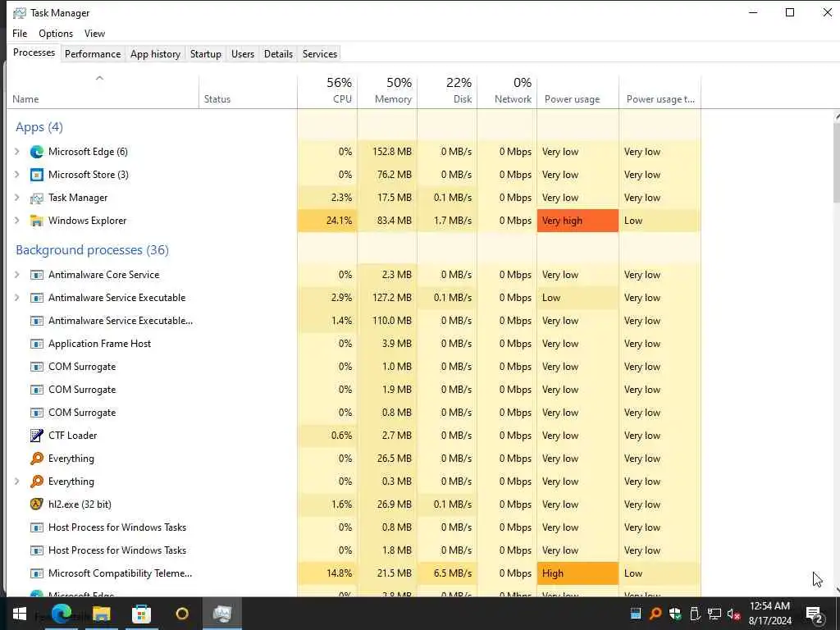Click the Everything search tray icon
840x630 pixels.
(655, 614)
